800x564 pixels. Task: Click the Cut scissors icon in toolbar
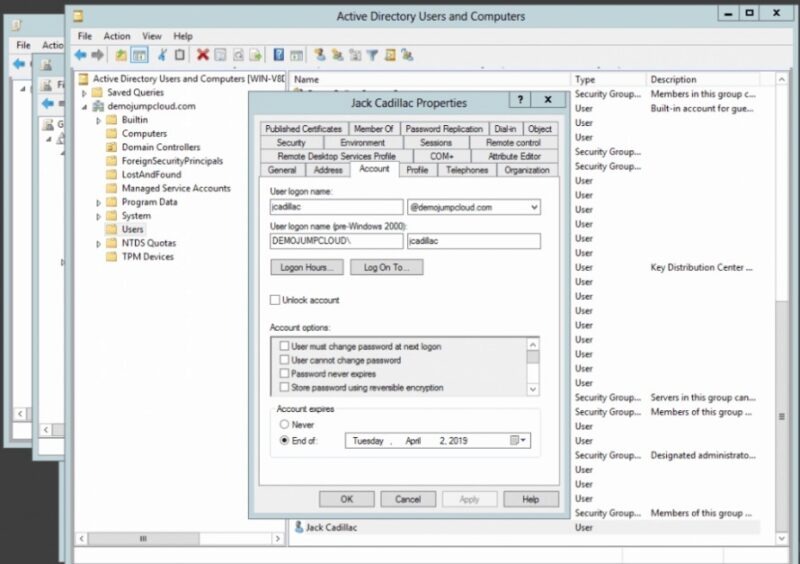pyautogui.click(x=163, y=56)
